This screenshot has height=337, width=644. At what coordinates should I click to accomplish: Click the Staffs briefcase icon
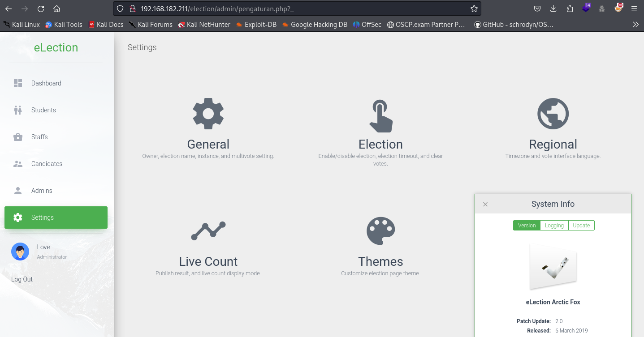[18, 137]
